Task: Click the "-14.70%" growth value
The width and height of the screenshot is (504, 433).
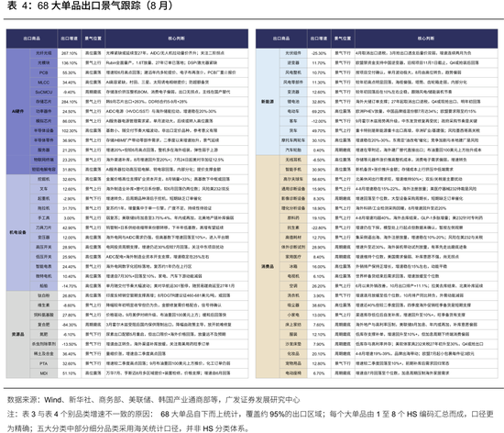Action: point(70,286)
